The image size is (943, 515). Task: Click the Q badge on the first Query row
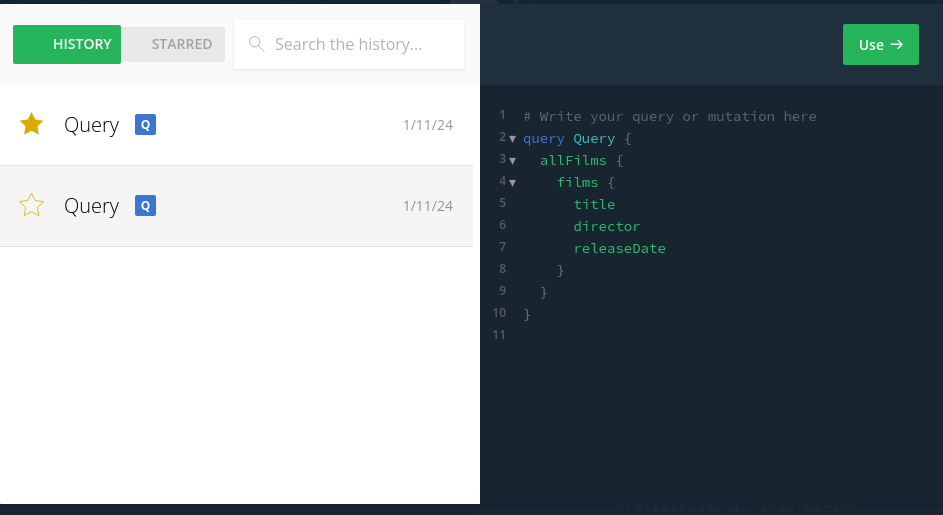pyautogui.click(x=145, y=125)
